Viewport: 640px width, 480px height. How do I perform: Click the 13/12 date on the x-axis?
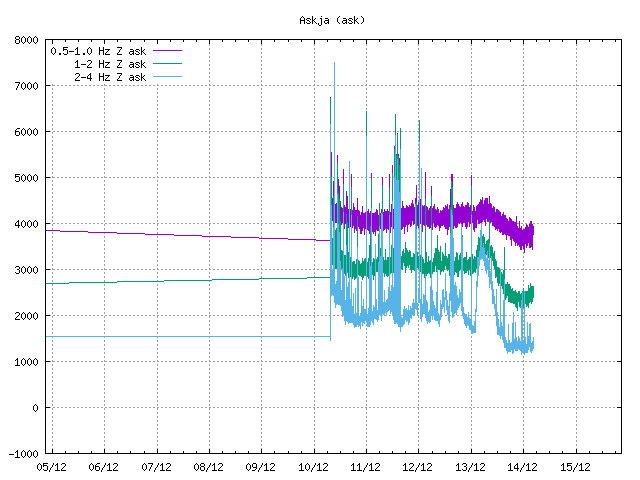point(470,467)
